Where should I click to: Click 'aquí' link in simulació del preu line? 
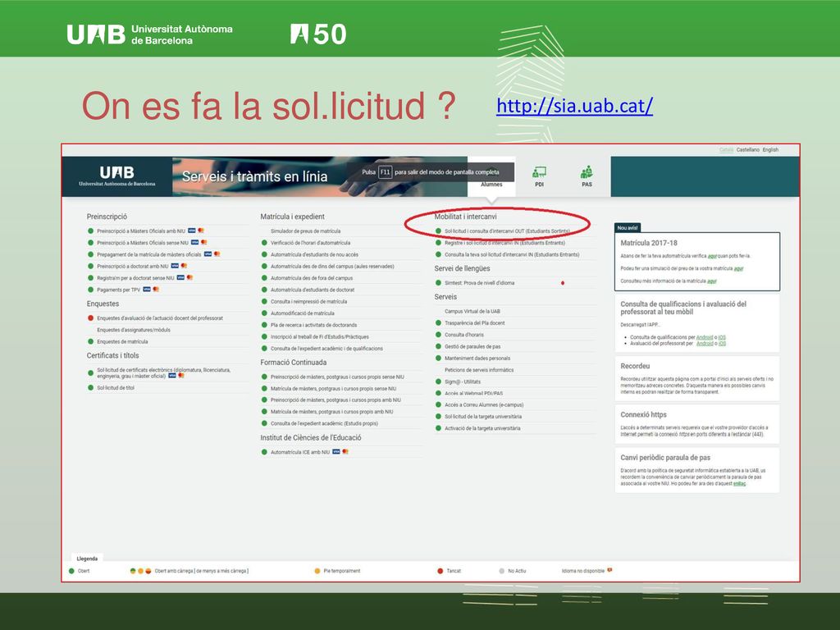738,269
